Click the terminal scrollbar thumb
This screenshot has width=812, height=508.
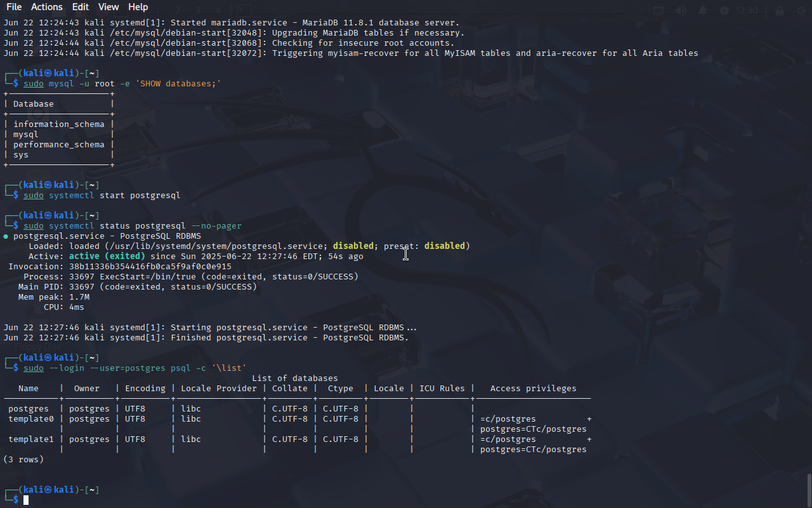(x=809, y=490)
